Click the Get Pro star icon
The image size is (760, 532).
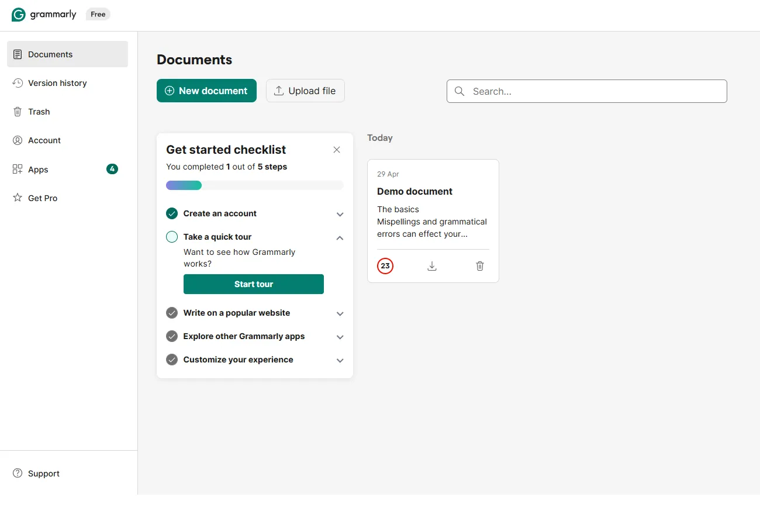tap(18, 198)
